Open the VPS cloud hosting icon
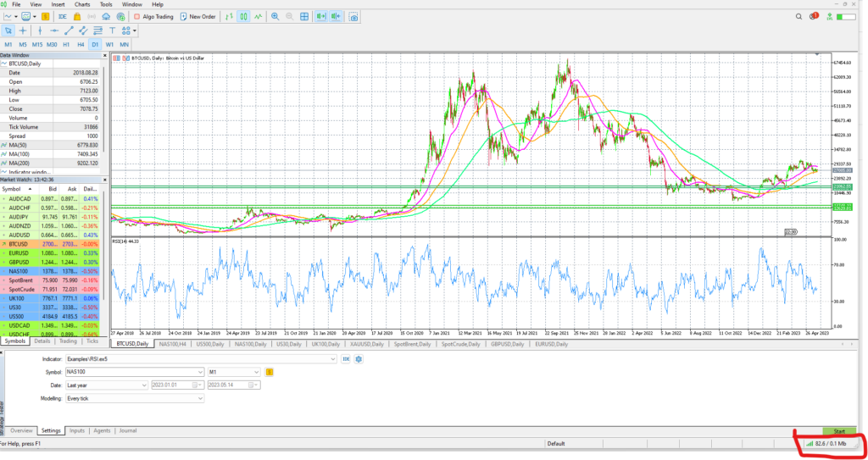This screenshot has width=868, height=460. pyautogui.click(x=106, y=17)
